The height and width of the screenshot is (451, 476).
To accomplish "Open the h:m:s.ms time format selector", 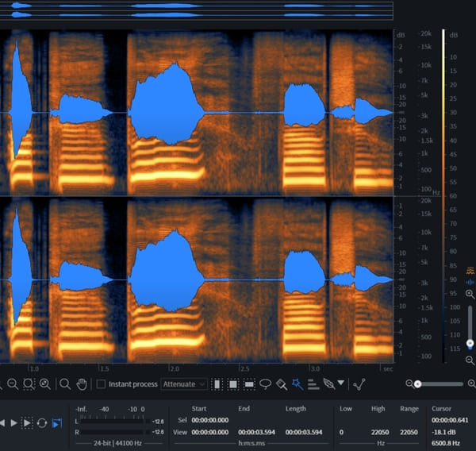I will click(x=251, y=443).
